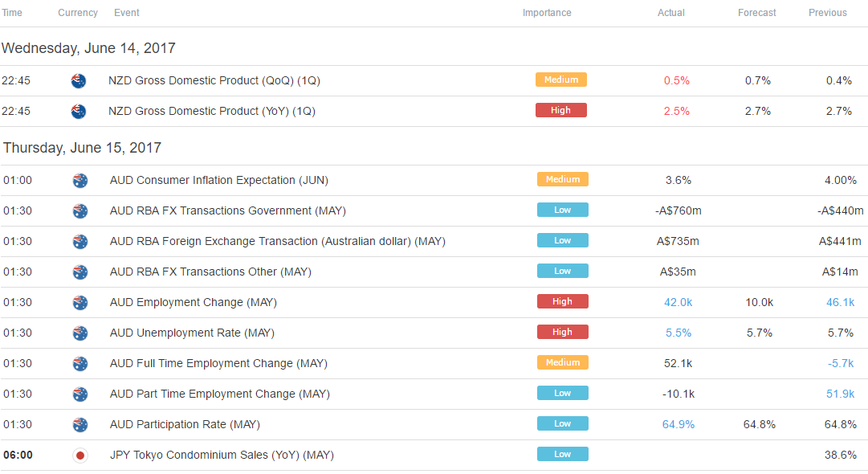
Task: Click New Zealand flag beside GDP YoY
Action: pyautogui.click(x=79, y=112)
